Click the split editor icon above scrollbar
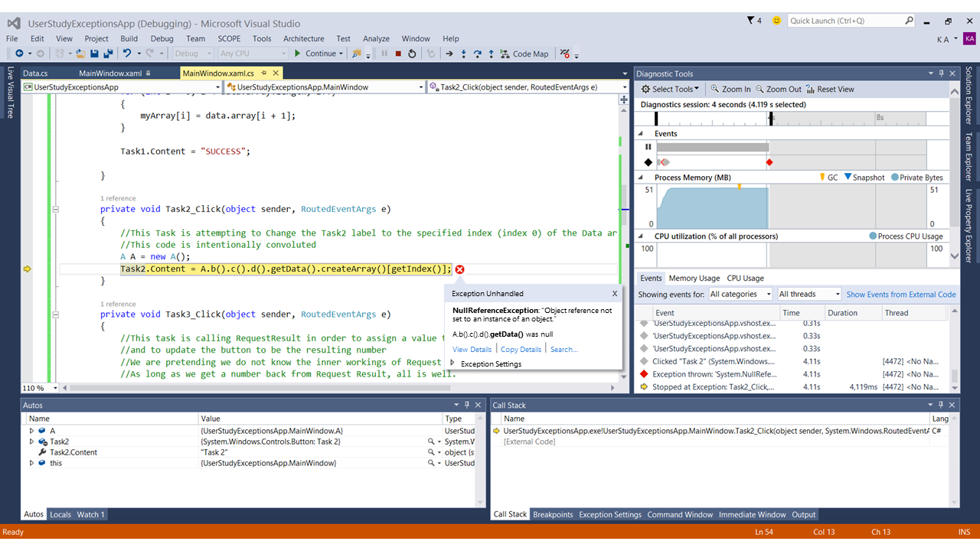Viewport: 980px width, 551px height. point(625,100)
